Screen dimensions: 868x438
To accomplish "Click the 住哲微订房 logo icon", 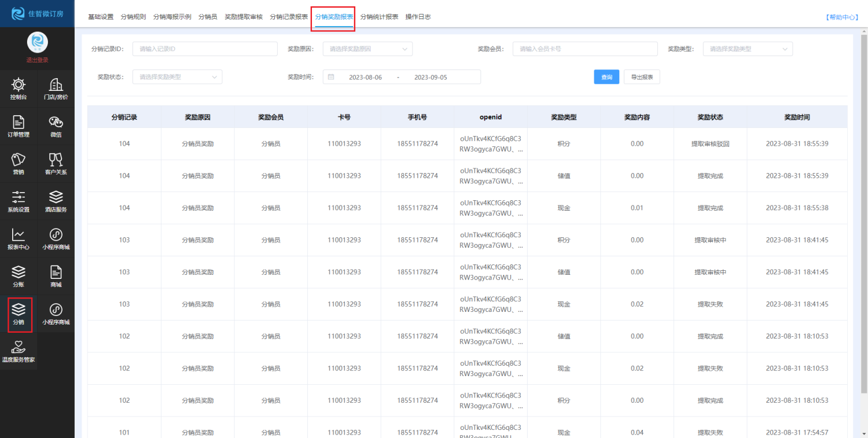I will click(18, 13).
